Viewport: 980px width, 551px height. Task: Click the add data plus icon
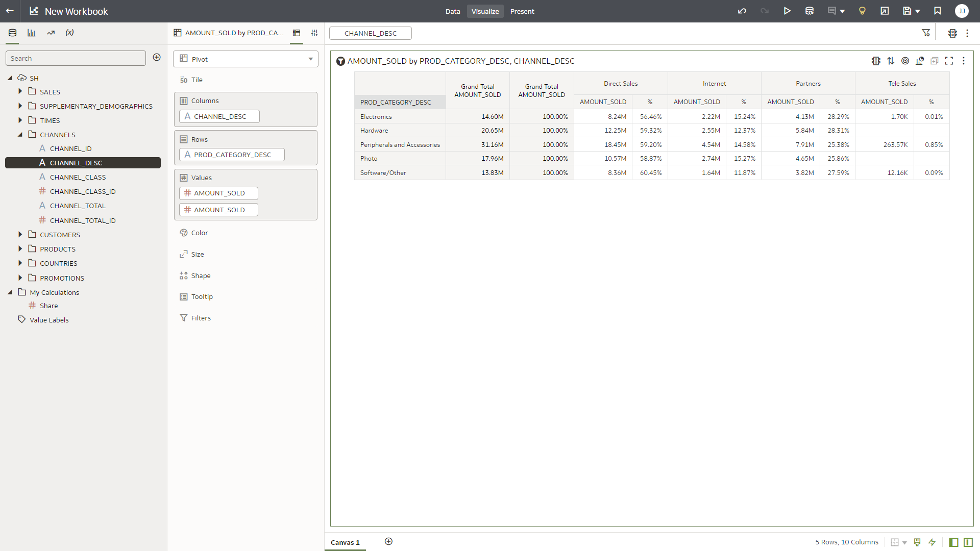[157, 58]
